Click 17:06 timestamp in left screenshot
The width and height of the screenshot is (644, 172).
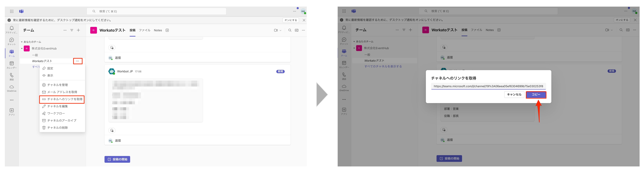pyautogui.click(x=138, y=72)
